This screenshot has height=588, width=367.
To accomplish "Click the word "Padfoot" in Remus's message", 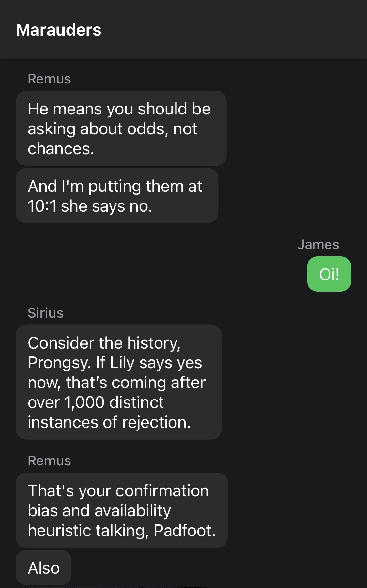I will point(184,531).
